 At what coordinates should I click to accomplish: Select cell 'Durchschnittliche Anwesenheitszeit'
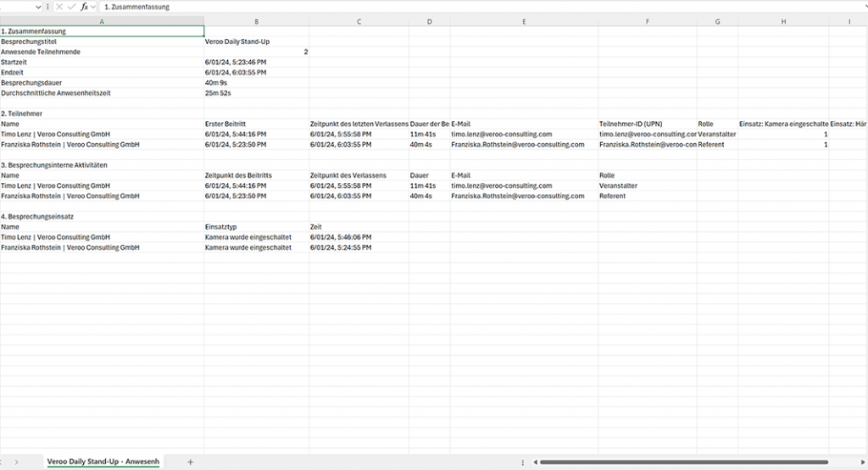(102, 93)
